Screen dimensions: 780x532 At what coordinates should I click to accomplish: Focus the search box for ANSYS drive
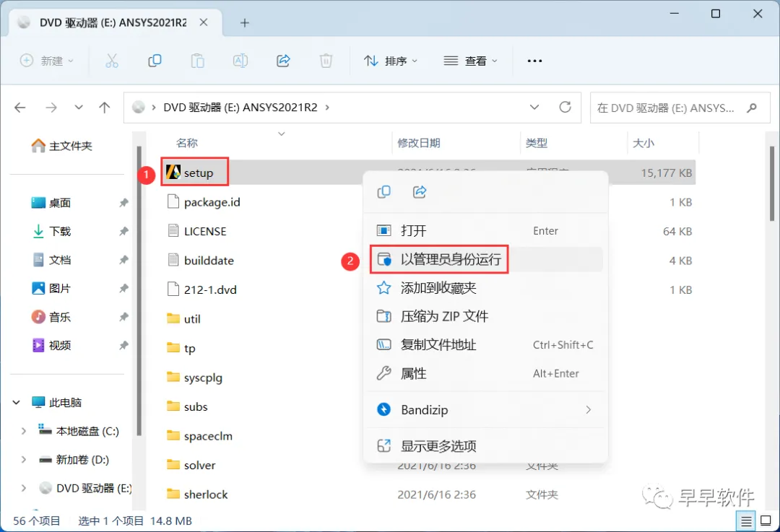click(x=680, y=108)
